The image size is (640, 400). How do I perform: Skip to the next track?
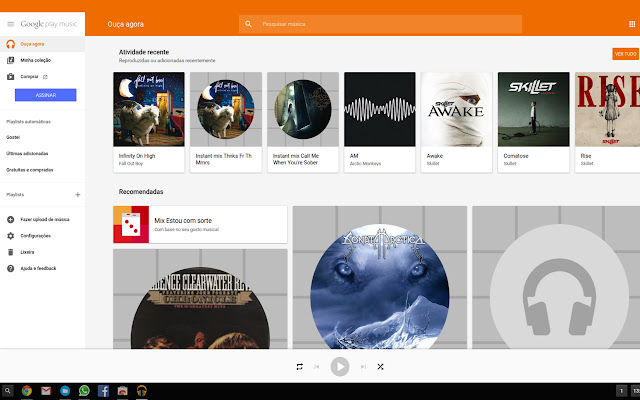(363, 367)
